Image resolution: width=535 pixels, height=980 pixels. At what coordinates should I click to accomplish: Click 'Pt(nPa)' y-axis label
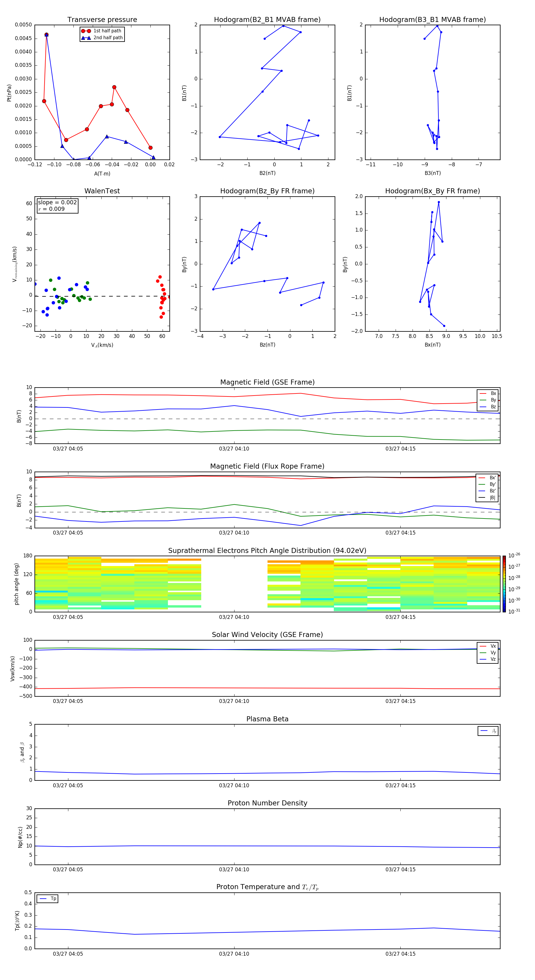[9, 93]
